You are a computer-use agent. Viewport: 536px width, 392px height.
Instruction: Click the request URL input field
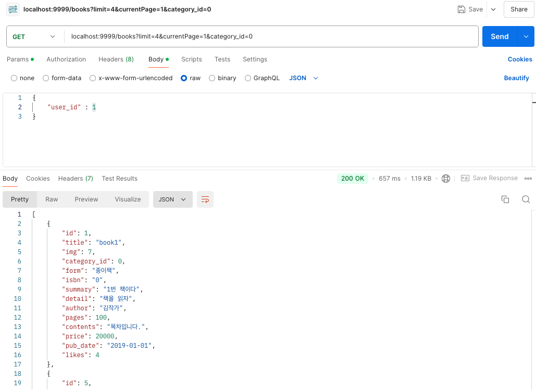coord(271,36)
